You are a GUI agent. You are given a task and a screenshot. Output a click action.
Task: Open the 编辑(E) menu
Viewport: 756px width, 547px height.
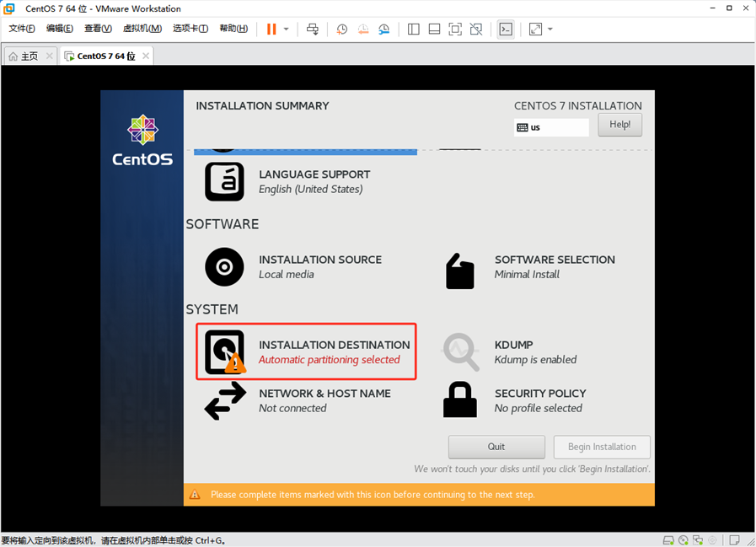(59, 29)
